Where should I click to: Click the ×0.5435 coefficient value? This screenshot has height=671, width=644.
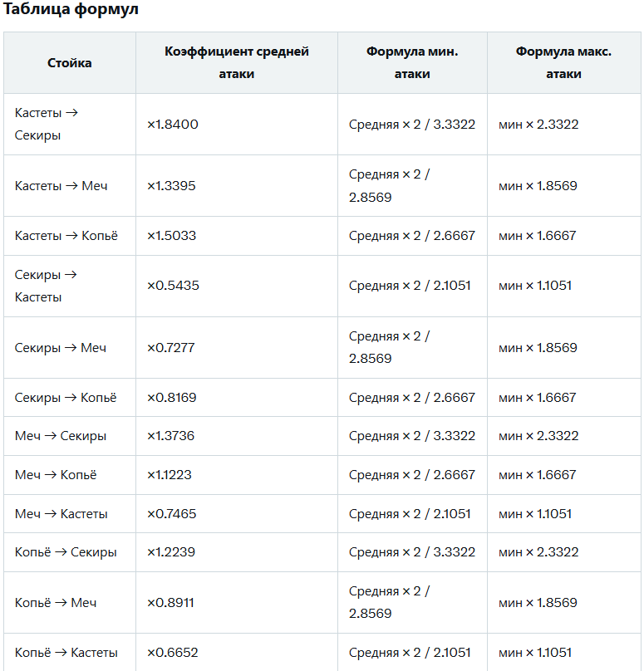173,286
